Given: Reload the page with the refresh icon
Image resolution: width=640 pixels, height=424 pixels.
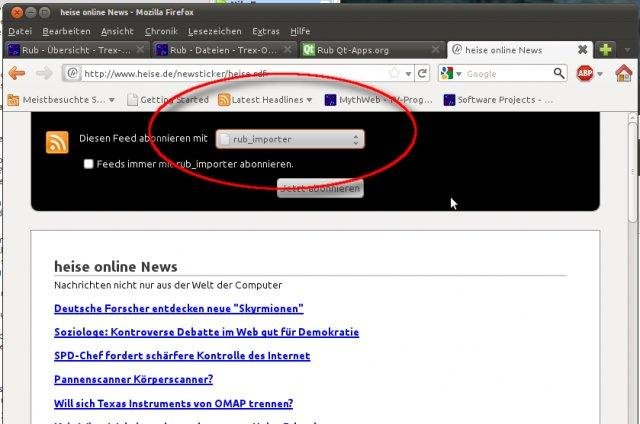Looking at the screenshot, I should click(422, 73).
